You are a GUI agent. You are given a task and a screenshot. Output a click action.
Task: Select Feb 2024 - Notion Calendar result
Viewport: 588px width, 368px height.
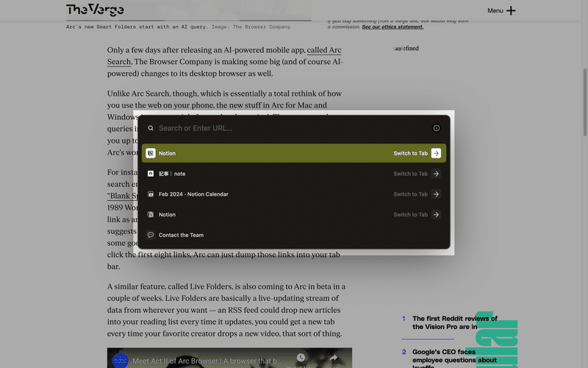(x=293, y=194)
